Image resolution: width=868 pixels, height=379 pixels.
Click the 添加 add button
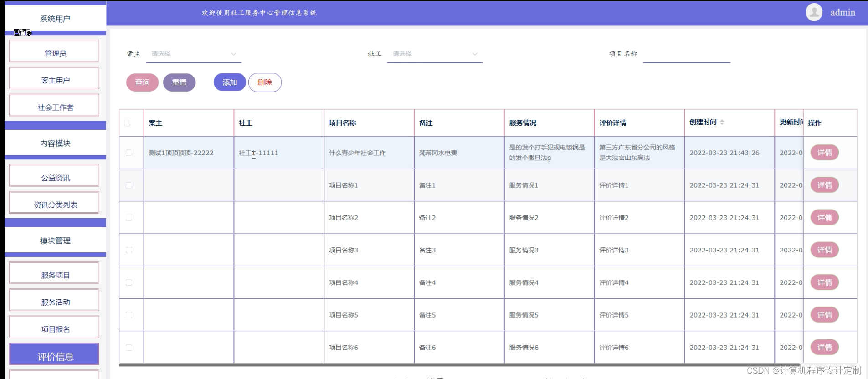tap(230, 82)
